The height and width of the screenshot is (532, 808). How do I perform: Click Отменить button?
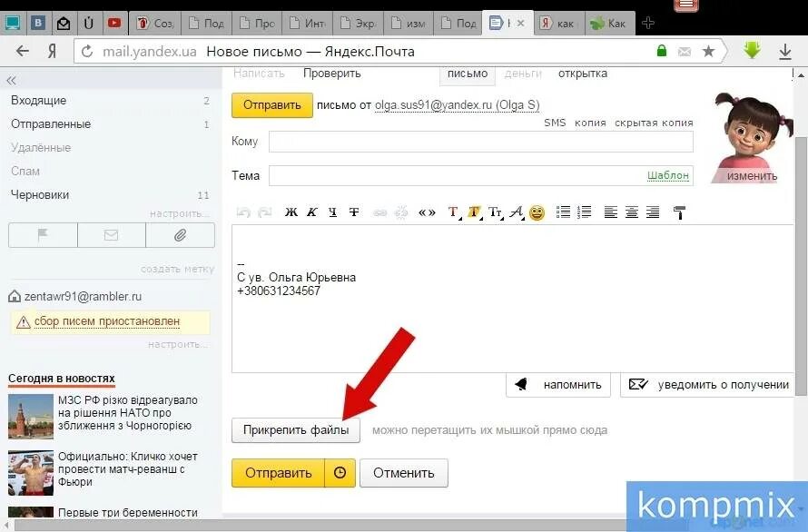click(403, 473)
